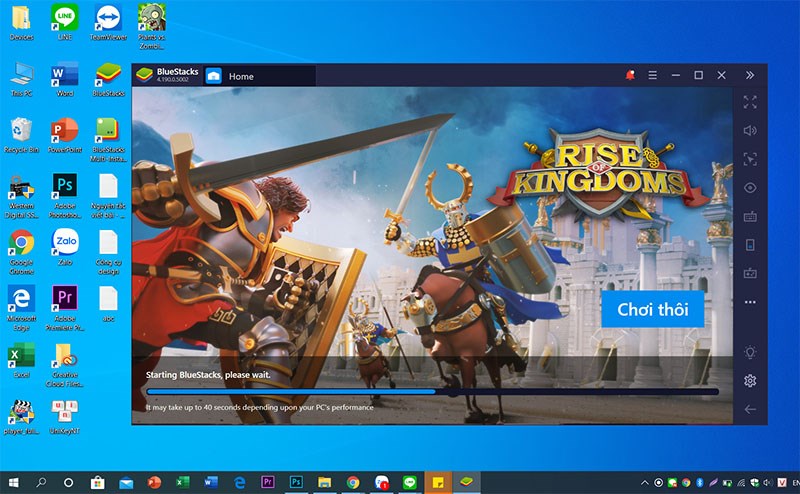
Task: Select the 'Công cụ design' file
Action: coord(108,252)
